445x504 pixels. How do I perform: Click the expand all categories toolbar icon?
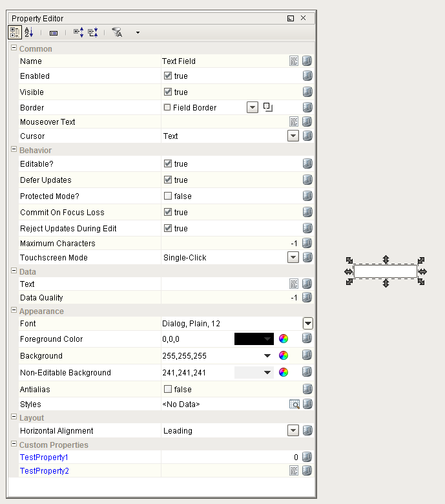78,32
